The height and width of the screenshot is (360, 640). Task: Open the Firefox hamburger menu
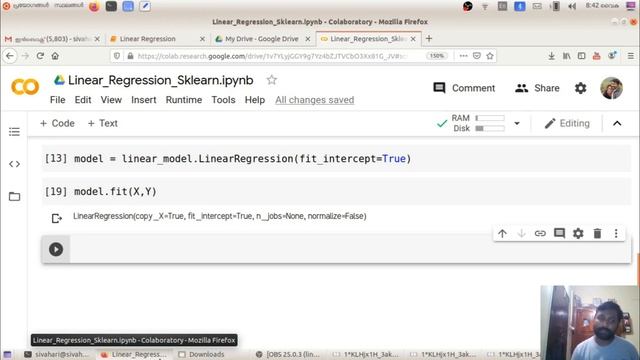tap(631, 56)
